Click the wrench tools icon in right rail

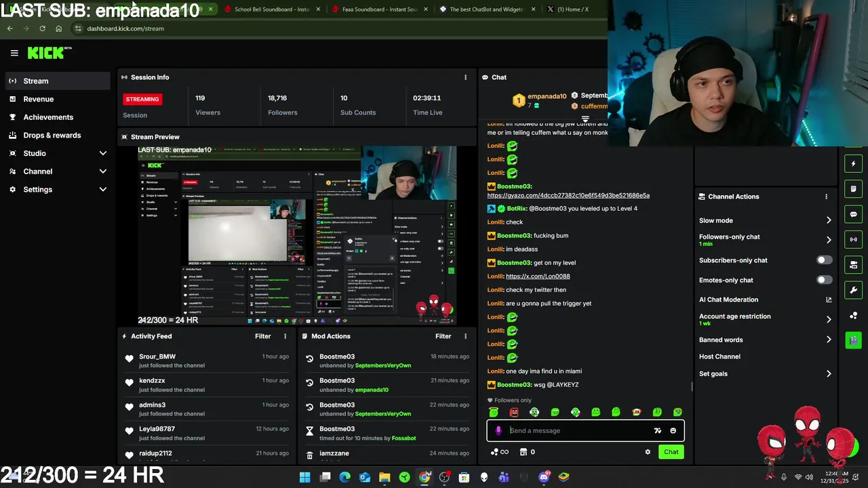tap(853, 290)
